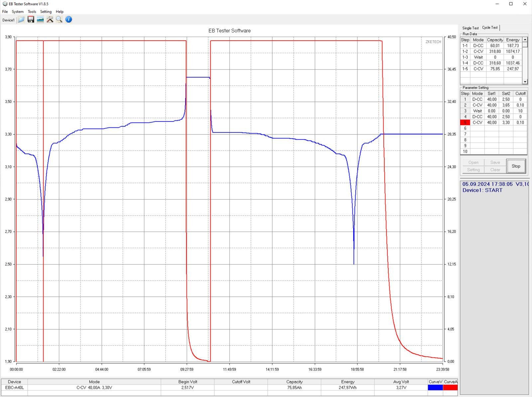Click the Avg Volt value 3,27V
This screenshot has height=397, width=532.
pyautogui.click(x=401, y=388)
